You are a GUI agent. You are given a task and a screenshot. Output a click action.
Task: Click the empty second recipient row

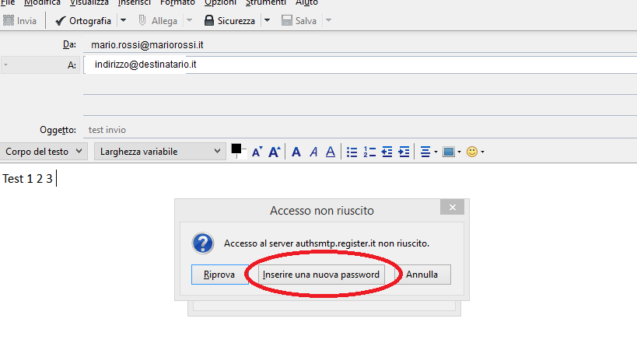(x=360, y=86)
